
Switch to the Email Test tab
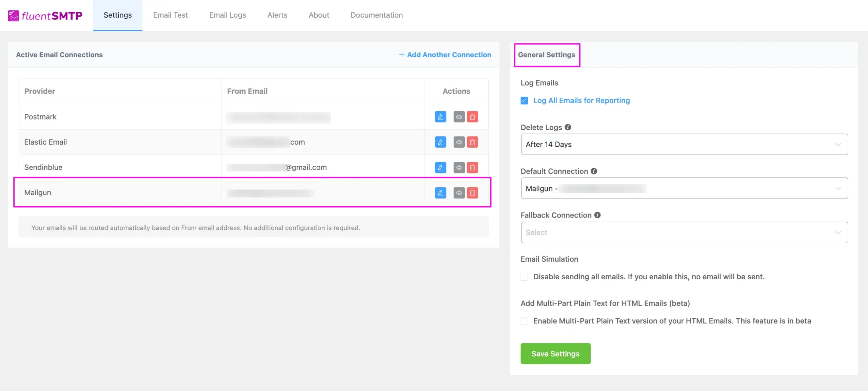pyautogui.click(x=170, y=15)
